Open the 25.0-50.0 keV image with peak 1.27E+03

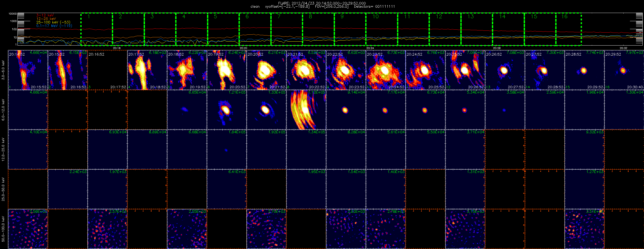584,189
